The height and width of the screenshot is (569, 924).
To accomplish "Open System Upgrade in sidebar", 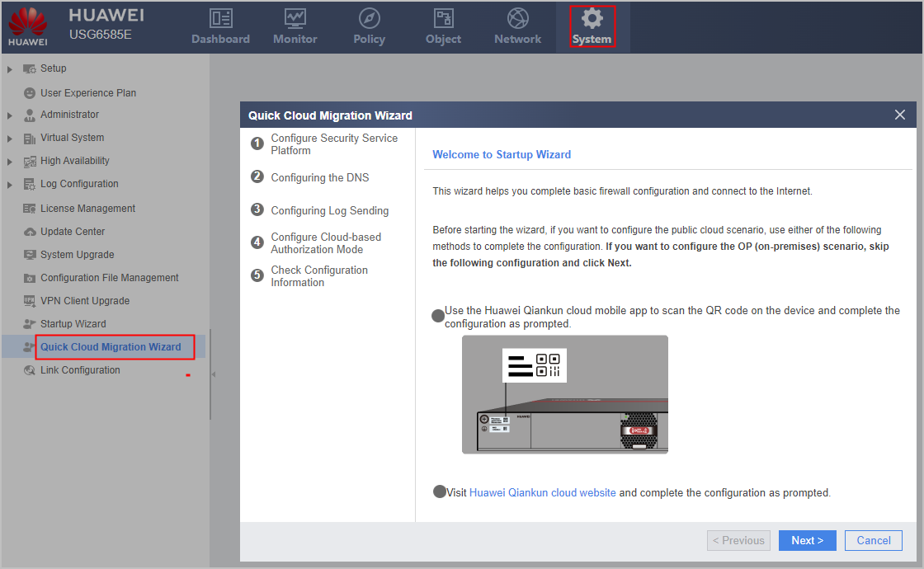I will [x=78, y=255].
